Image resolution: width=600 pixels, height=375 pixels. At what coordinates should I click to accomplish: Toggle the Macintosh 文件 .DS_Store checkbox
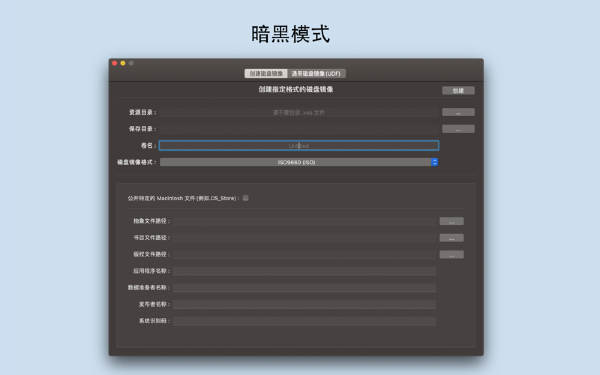246,198
